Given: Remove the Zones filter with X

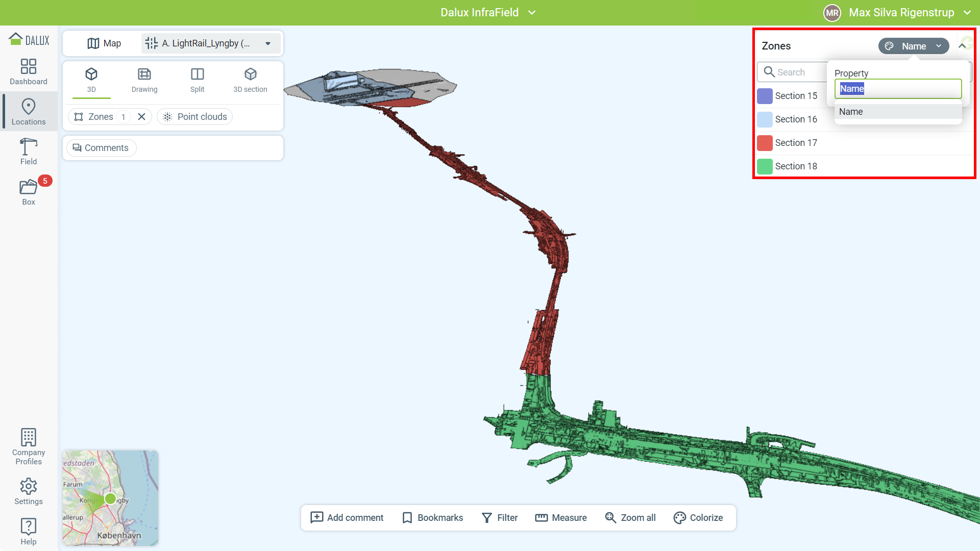Looking at the screenshot, I should (x=142, y=117).
